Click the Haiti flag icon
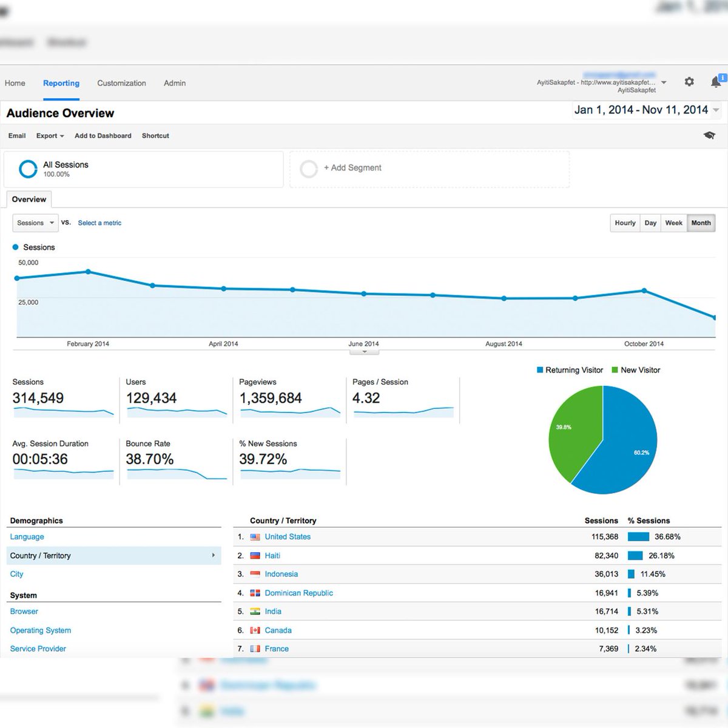 (255, 555)
